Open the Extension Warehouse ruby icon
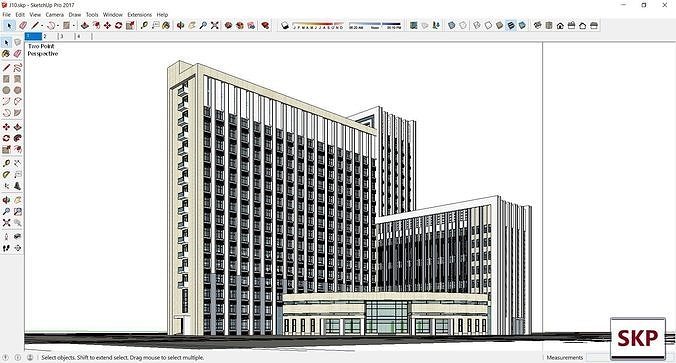The image size is (676, 363). click(266, 25)
